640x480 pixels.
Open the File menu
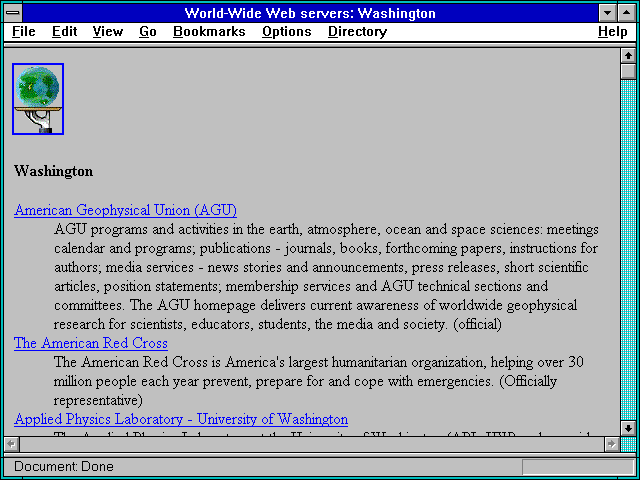tap(24, 32)
